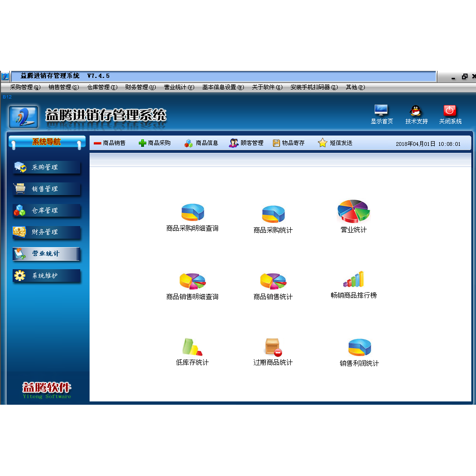
Task: Click the 顾客管理 person icon
Action: click(x=234, y=143)
